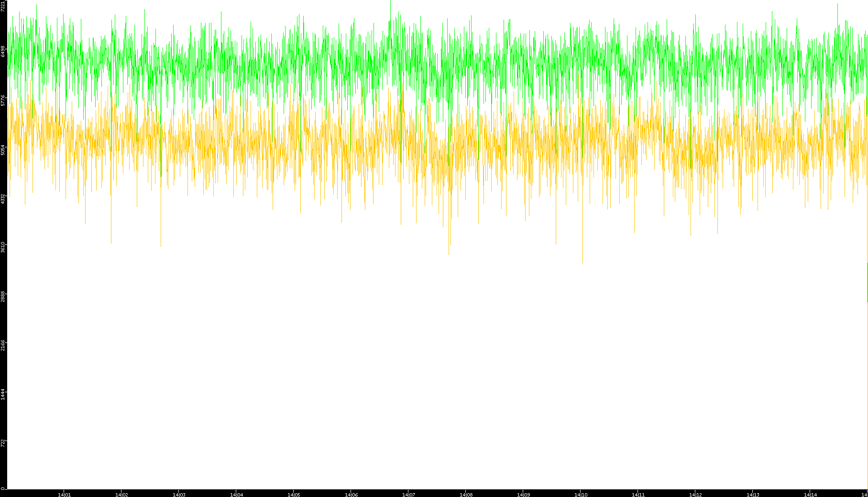The image size is (868, 497).
Task: Click the 14:03 time axis label
Action: (x=179, y=495)
